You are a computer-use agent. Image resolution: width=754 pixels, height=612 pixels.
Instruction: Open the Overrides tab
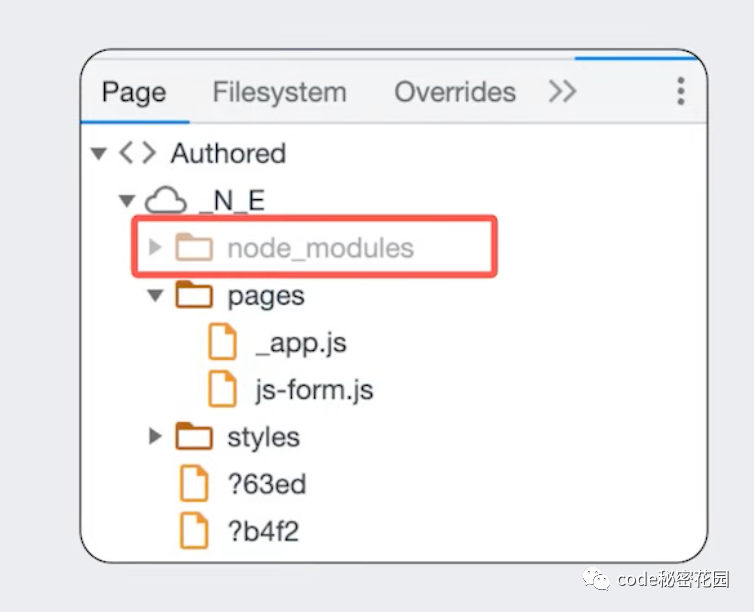455,92
